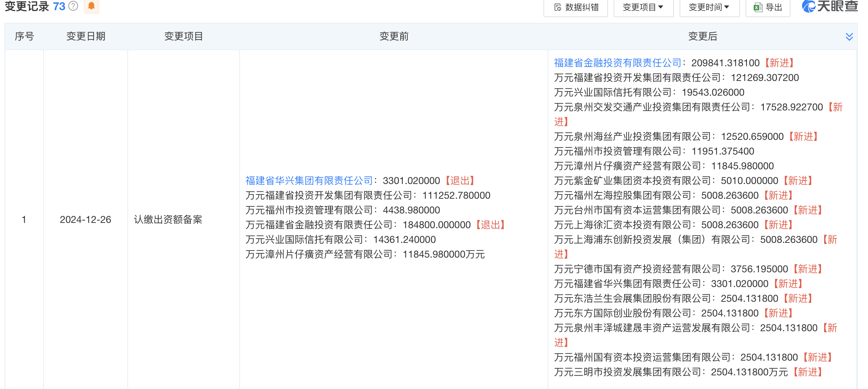
Task: Click 万元福建省投资开发集团有限责任公司: 121269.307200 line
Action: [676, 77]
